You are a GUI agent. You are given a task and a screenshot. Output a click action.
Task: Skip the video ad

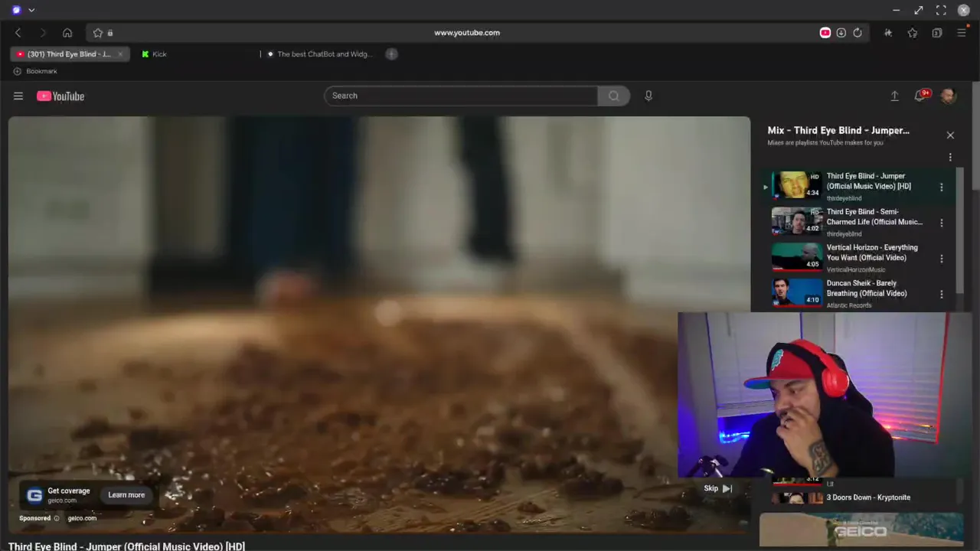point(718,488)
